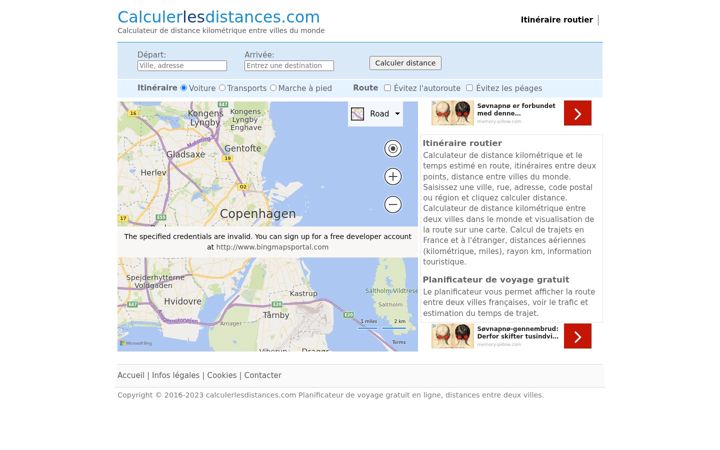Open the Road map type dropdown arrow
Image resolution: width=720 pixels, height=450 pixels.
(397, 113)
